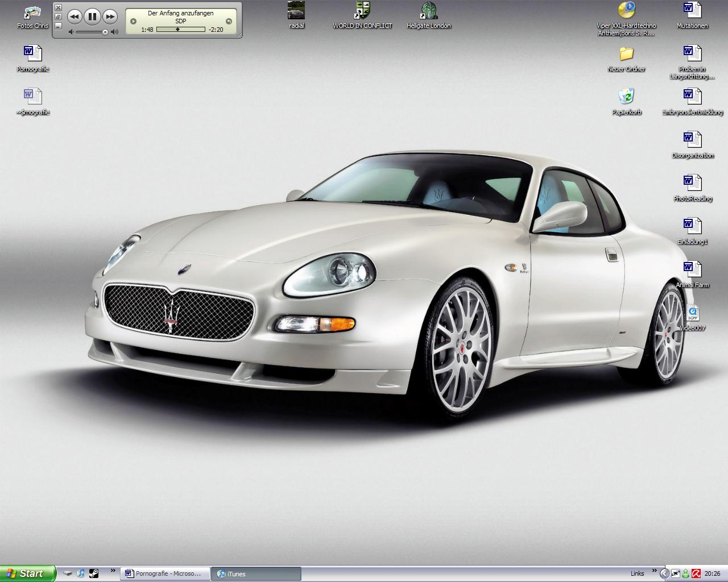Viewport: 728px width, 582px height.
Task: Click the elapsed time 1:48
Action: click(x=147, y=30)
